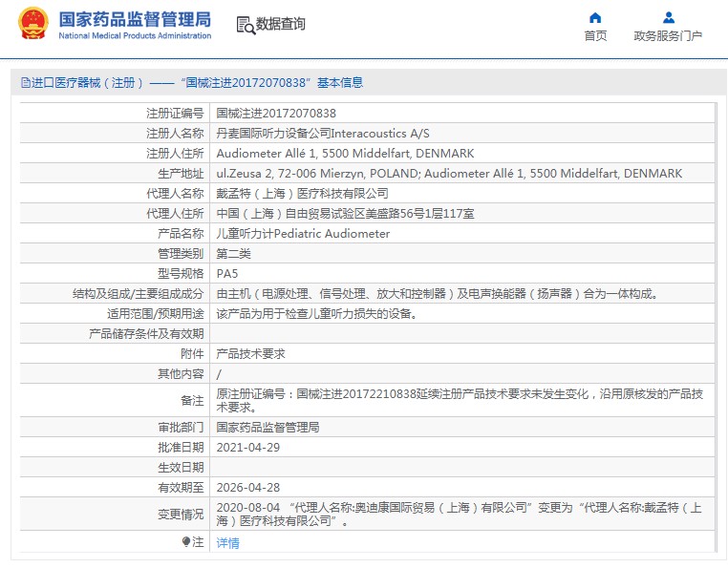Open the 详情 details link

tap(227, 543)
